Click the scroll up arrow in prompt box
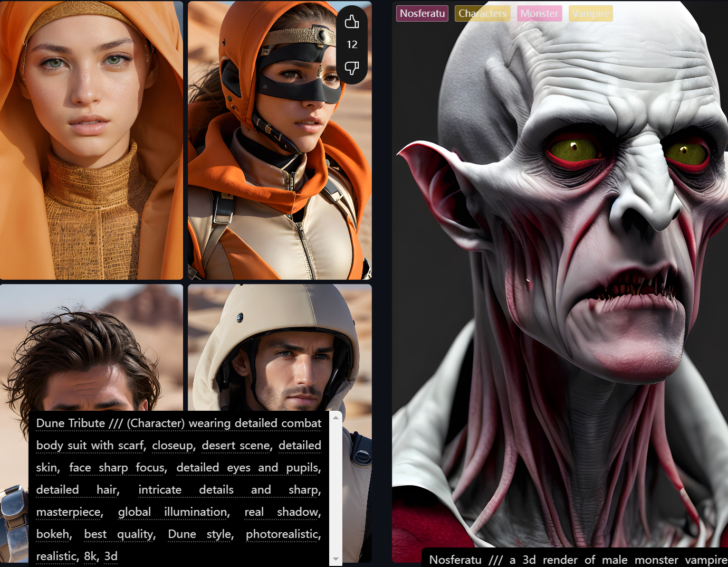Viewport: 728px width, 567px height. [336, 418]
